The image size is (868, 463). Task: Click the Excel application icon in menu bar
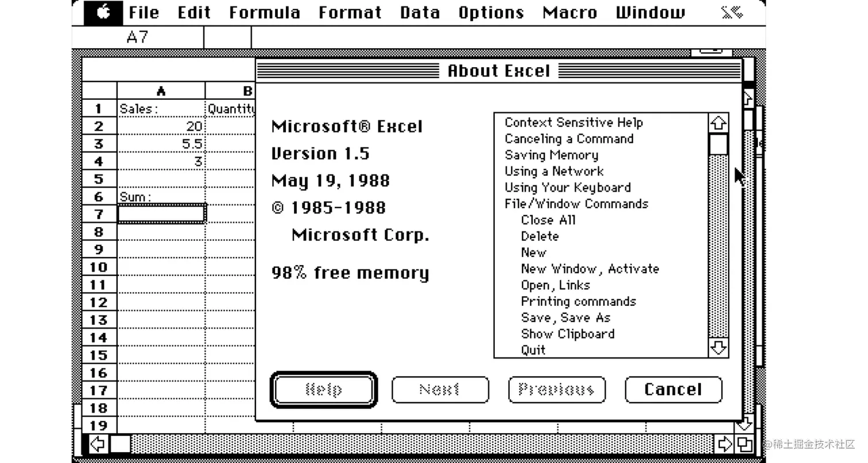[x=732, y=13]
